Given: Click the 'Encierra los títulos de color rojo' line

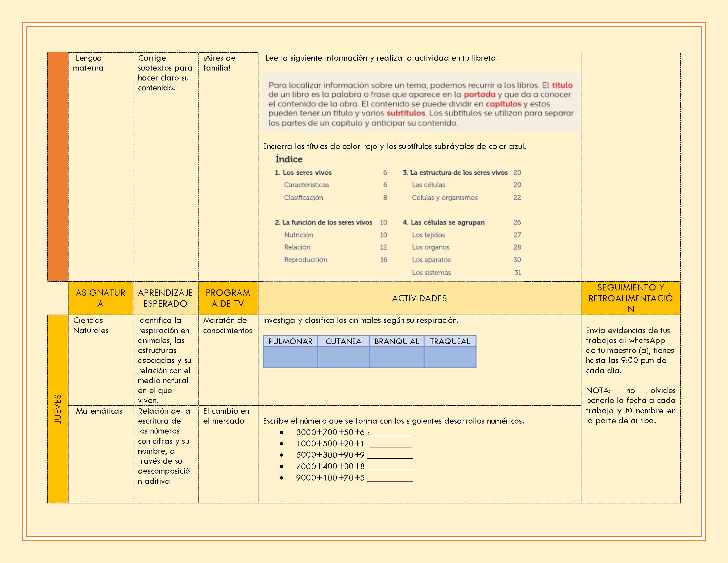Looking at the screenshot, I should [394, 146].
